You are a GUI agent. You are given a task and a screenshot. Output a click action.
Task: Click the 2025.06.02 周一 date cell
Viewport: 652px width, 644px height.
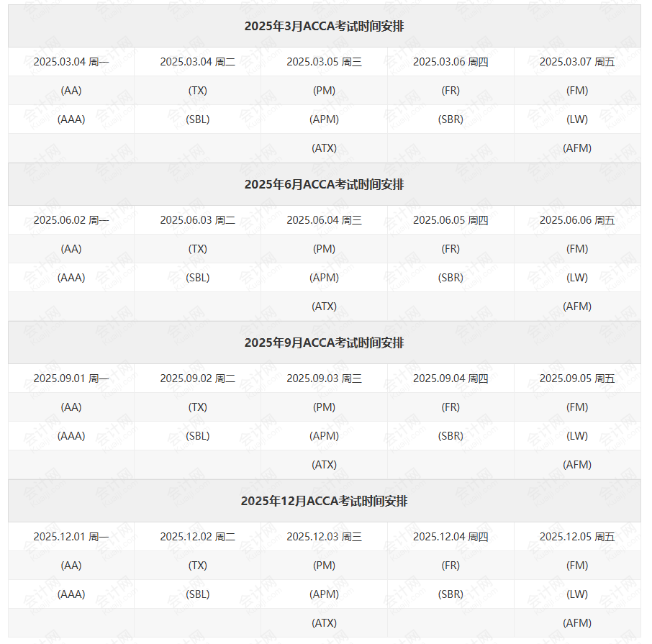coord(71,220)
